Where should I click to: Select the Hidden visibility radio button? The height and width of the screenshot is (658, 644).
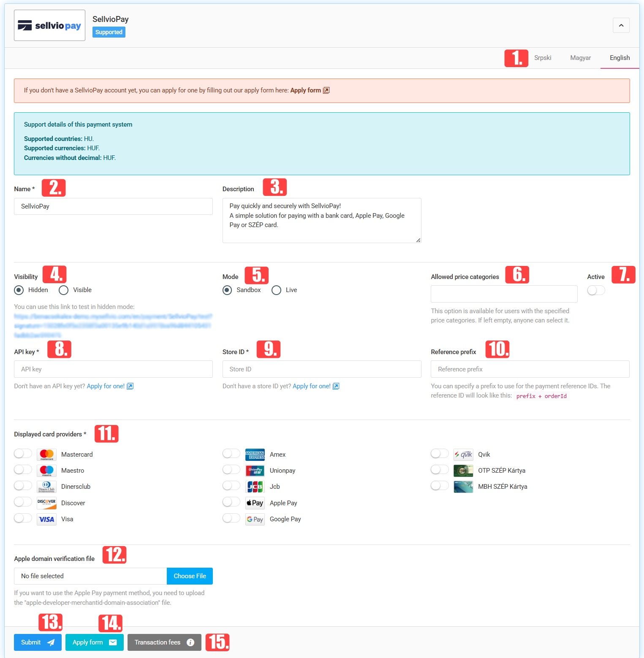pos(19,290)
